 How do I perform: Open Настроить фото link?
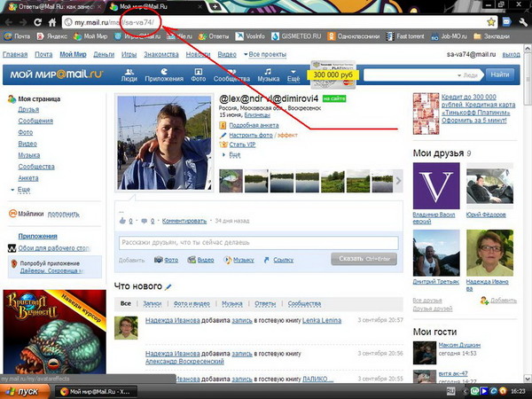click(251, 135)
